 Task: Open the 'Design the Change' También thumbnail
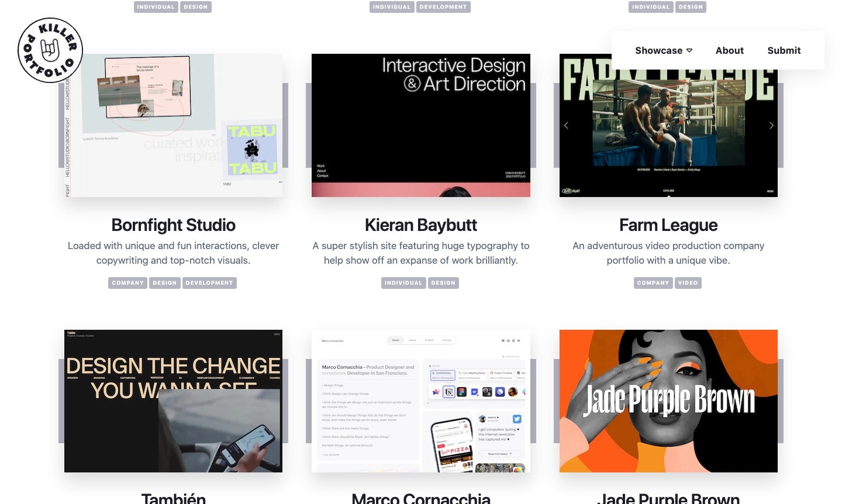(174, 401)
